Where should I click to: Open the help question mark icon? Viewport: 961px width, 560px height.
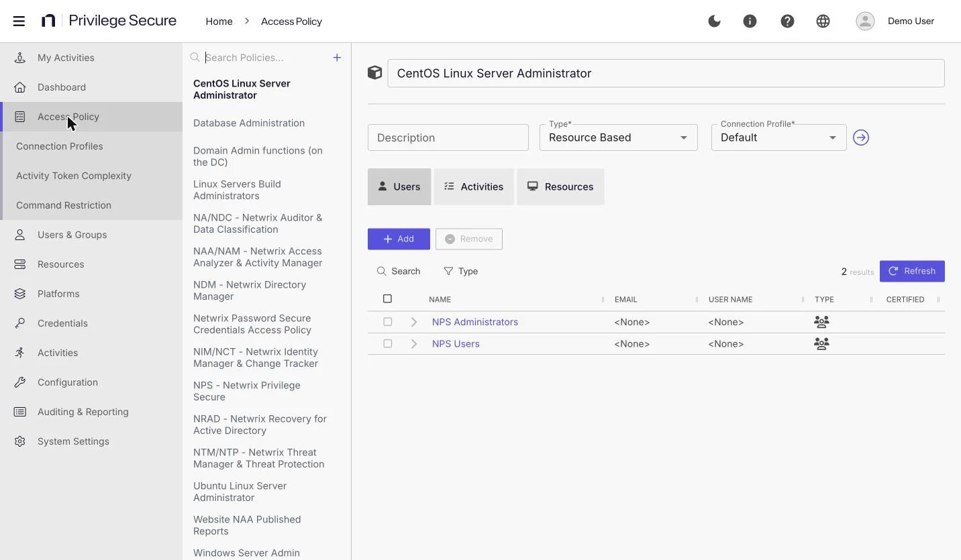point(788,21)
